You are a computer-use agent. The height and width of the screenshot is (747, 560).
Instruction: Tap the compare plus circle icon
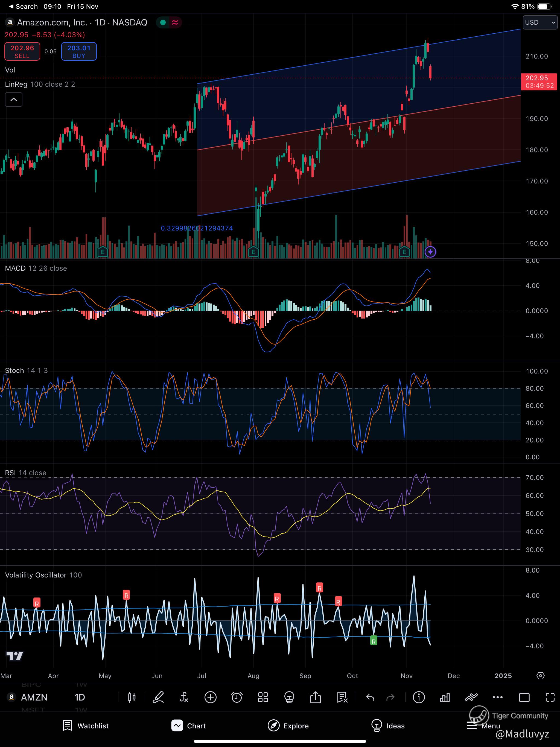(211, 697)
